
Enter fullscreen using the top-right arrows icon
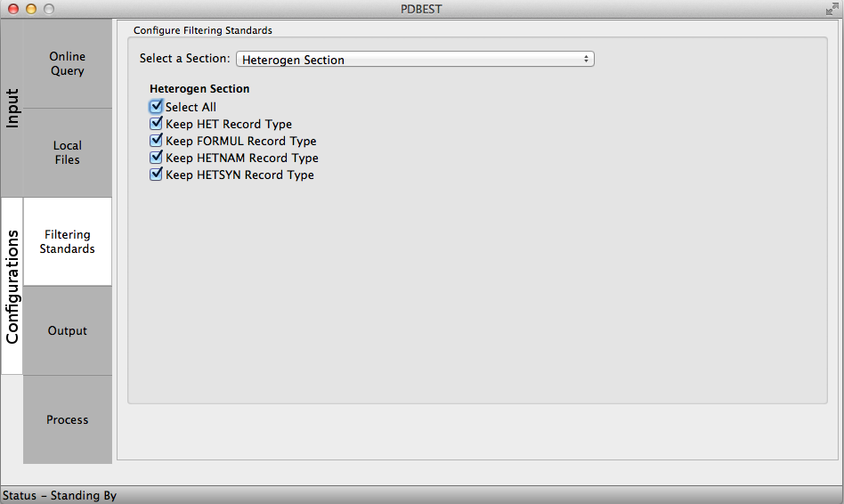(832, 8)
